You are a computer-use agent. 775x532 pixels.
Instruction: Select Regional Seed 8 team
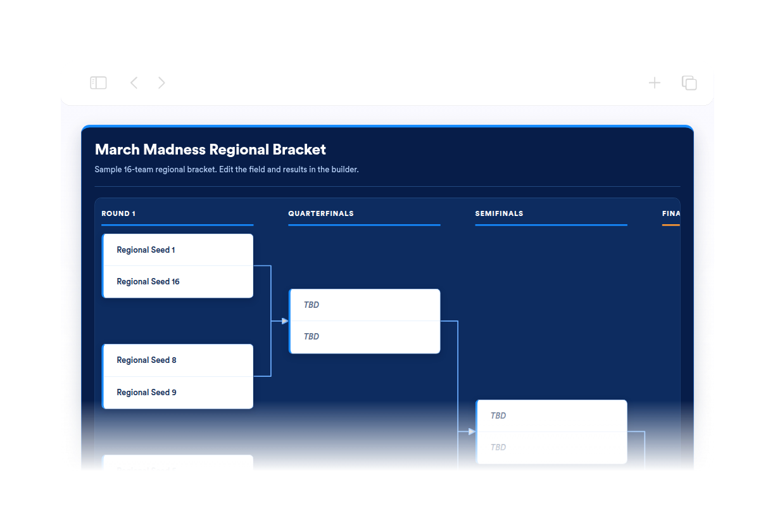pos(178,360)
